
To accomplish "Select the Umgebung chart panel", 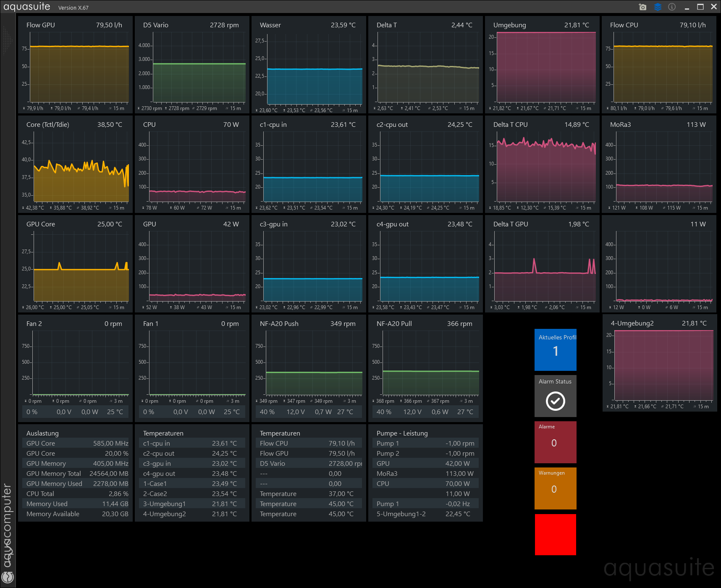I will coord(542,65).
